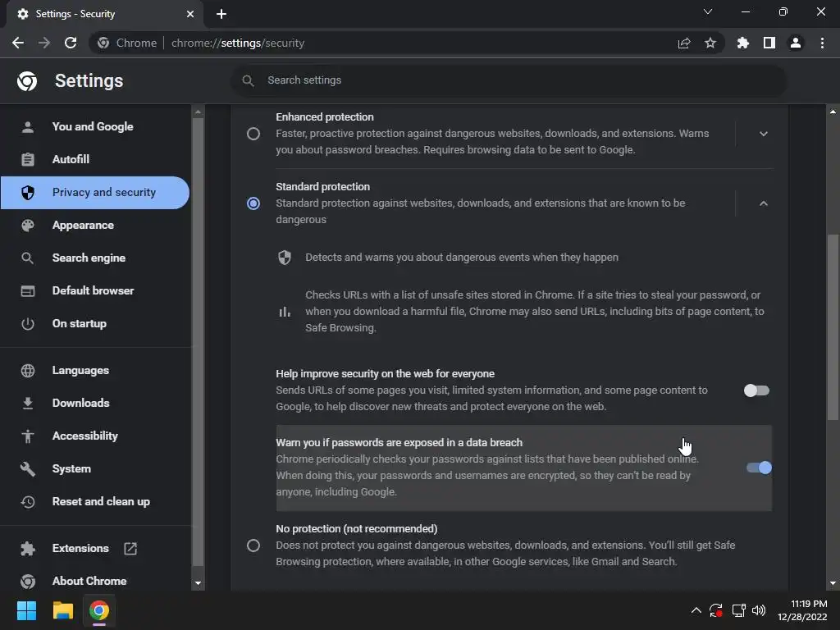The height and width of the screenshot is (630, 840).
Task: Open the profile avatar menu
Action: (x=796, y=43)
